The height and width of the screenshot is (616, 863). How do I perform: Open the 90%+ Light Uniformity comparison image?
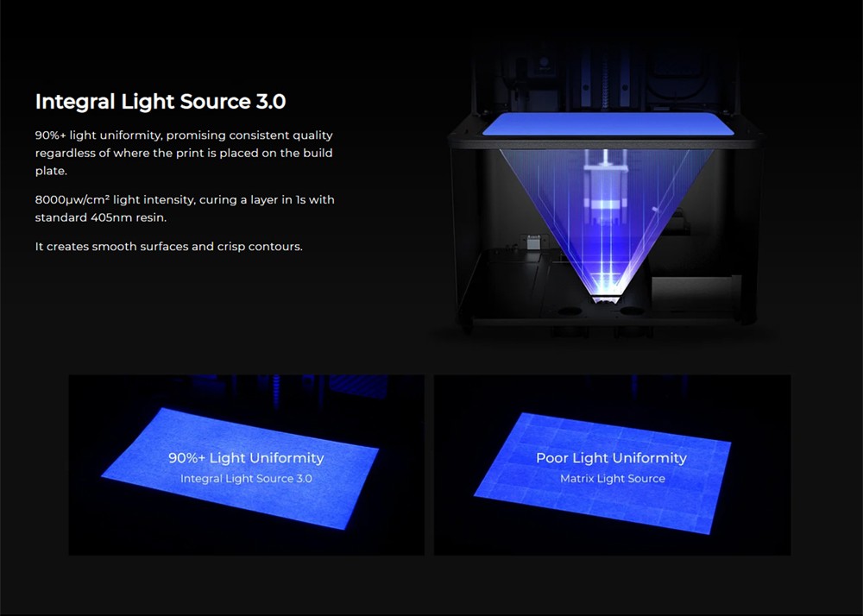point(246,465)
